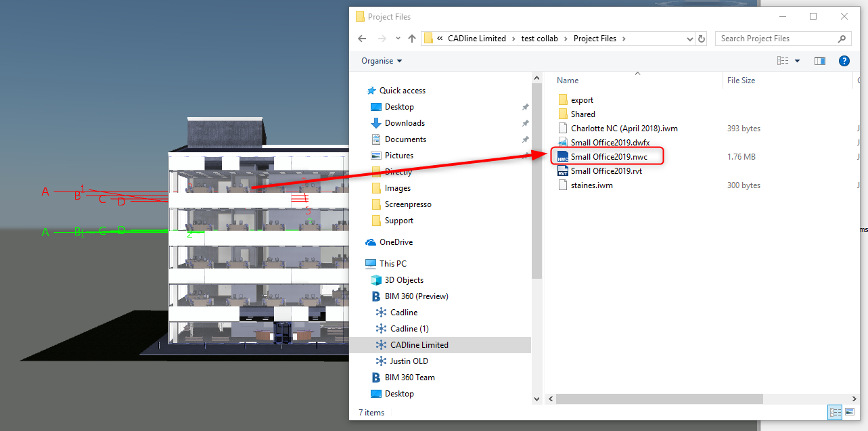This screenshot has width=868, height=431.
Task: Select the export folder
Action: tap(582, 100)
